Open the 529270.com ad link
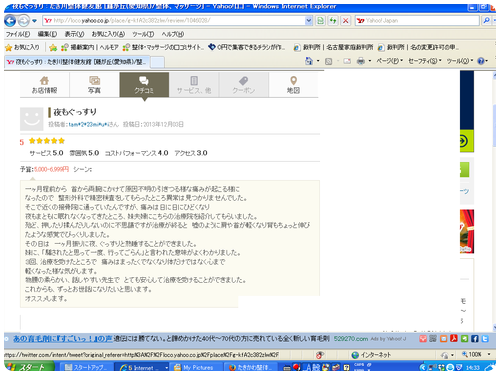500x375 pixels. pyautogui.click(x=351, y=339)
